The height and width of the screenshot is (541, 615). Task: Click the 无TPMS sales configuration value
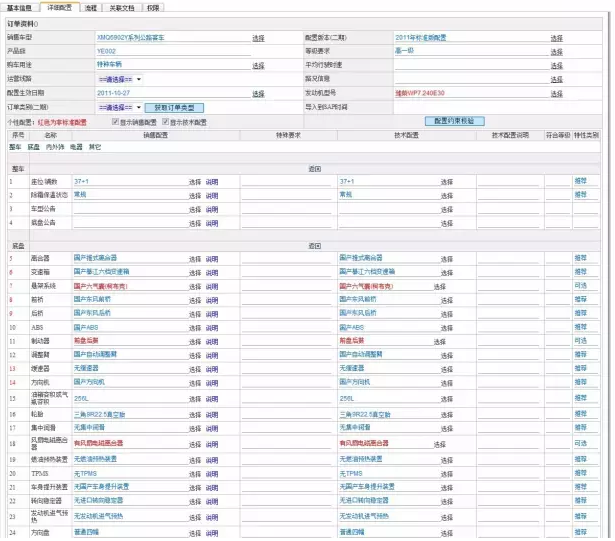(x=86, y=474)
